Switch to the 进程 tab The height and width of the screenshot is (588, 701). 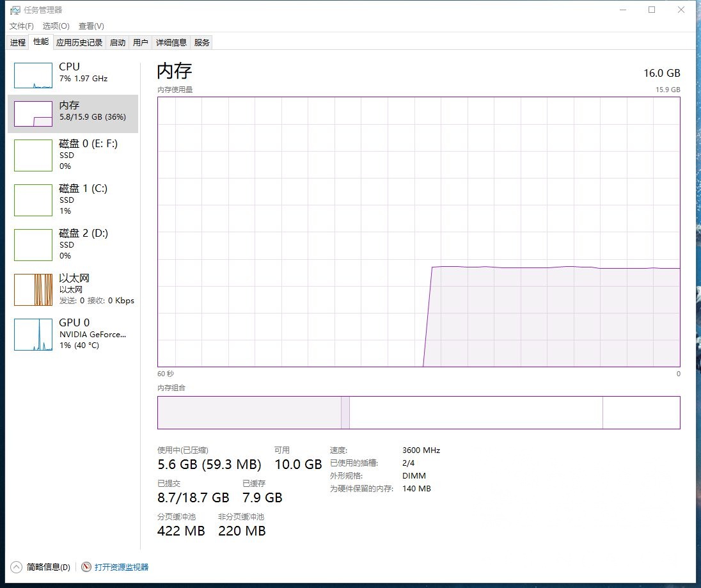[x=18, y=42]
